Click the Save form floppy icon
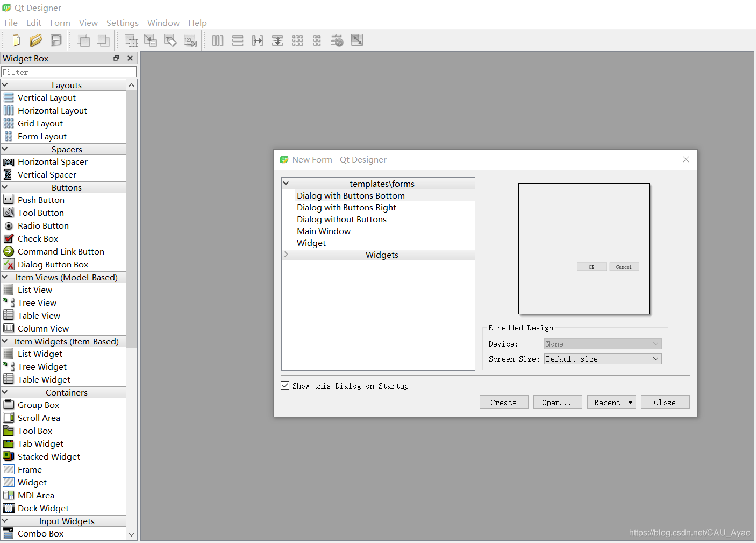Image resolution: width=756 pixels, height=543 pixels. coord(56,40)
